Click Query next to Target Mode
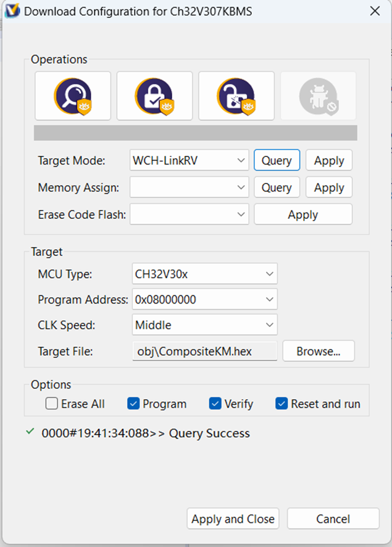The width and height of the screenshot is (392, 547). 277,160
